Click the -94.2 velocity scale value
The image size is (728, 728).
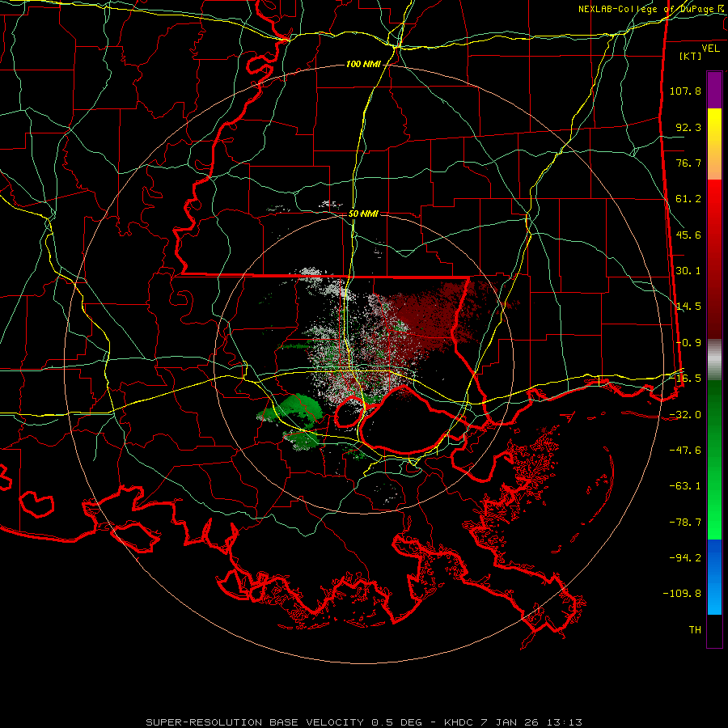click(x=685, y=558)
